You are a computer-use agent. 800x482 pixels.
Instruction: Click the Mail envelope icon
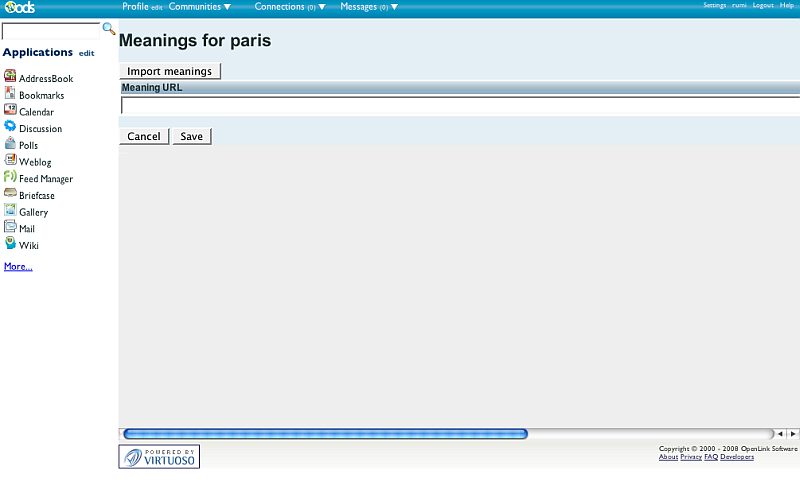(x=10, y=228)
